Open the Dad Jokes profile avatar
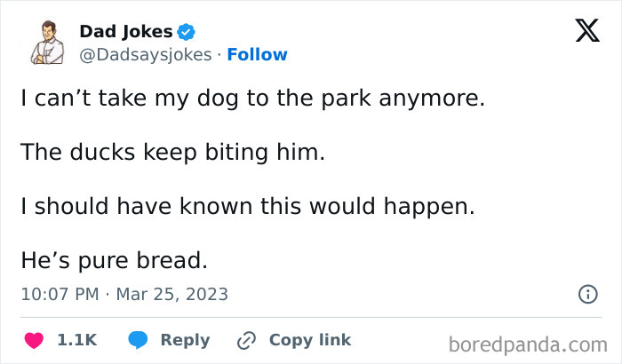 click(x=48, y=43)
